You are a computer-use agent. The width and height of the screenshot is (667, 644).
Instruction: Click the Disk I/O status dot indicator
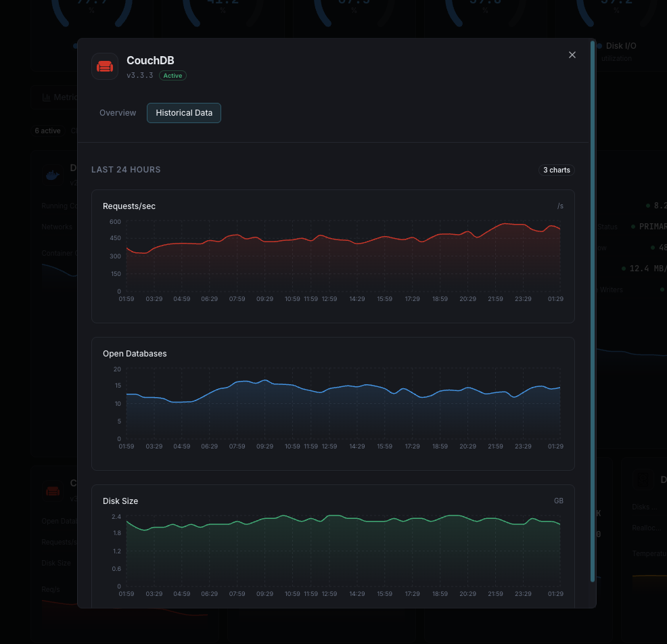[x=598, y=46]
